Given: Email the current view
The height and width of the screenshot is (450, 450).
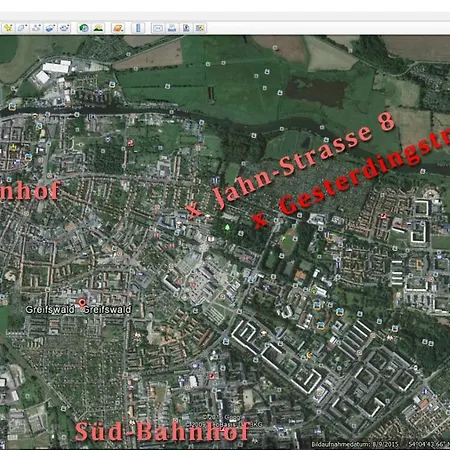Looking at the screenshot, I should coord(158,28).
